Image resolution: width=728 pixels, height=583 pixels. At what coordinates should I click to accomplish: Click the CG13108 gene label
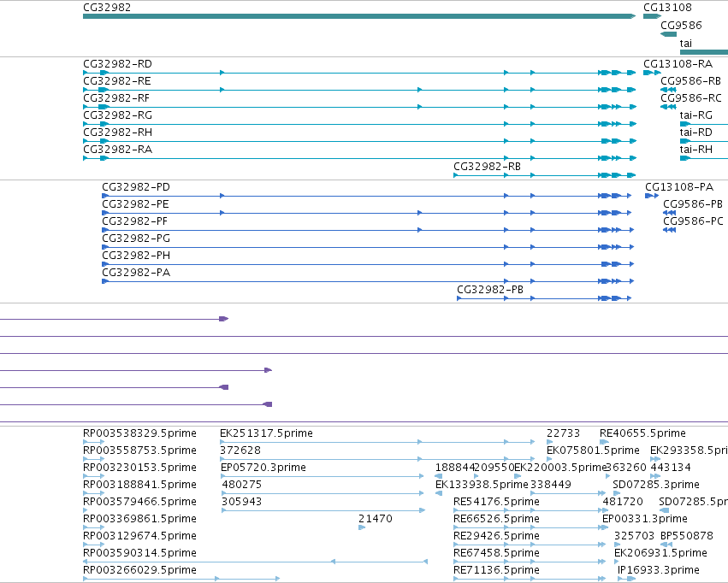coord(667,8)
